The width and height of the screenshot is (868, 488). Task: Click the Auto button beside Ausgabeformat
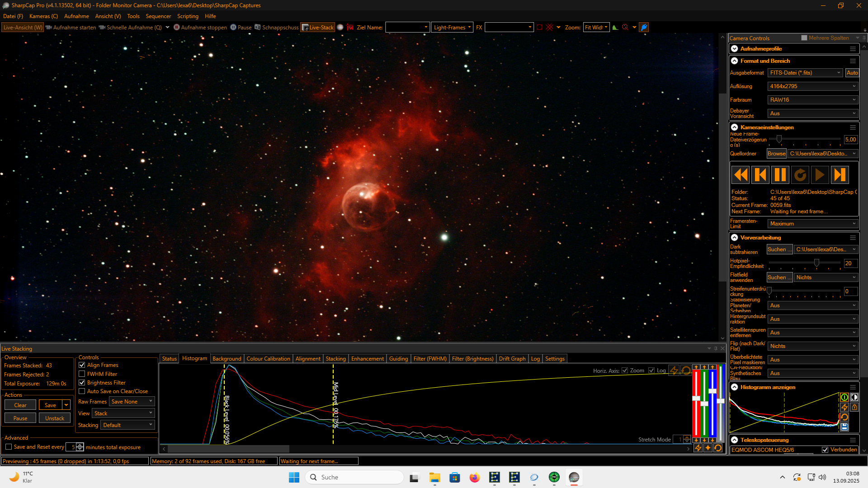tap(852, 73)
